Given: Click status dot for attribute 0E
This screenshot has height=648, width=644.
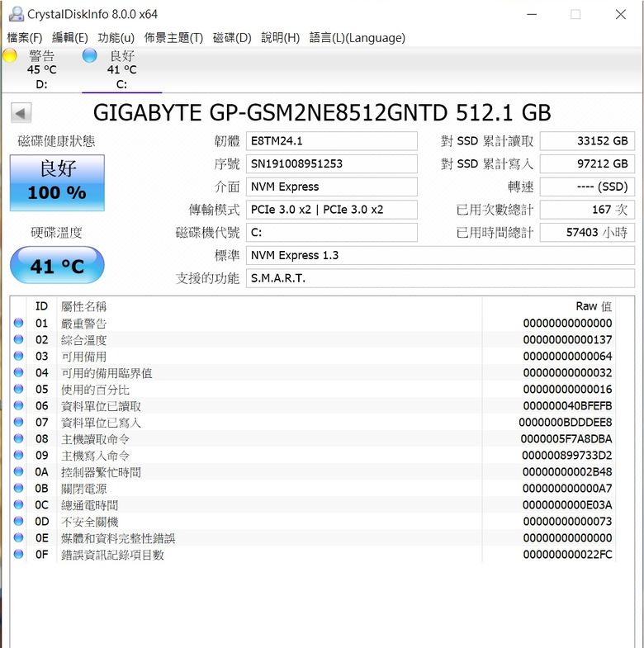Looking at the screenshot, I should pyautogui.click(x=19, y=537).
